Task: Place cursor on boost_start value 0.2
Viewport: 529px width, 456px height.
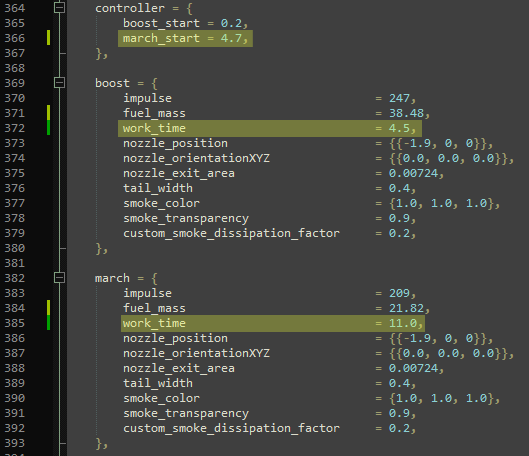Action: coord(231,23)
